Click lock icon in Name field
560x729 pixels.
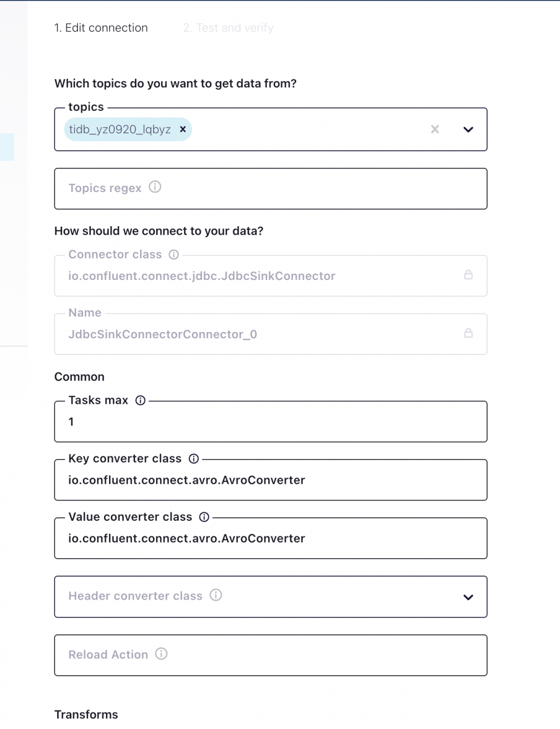point(468,333)
